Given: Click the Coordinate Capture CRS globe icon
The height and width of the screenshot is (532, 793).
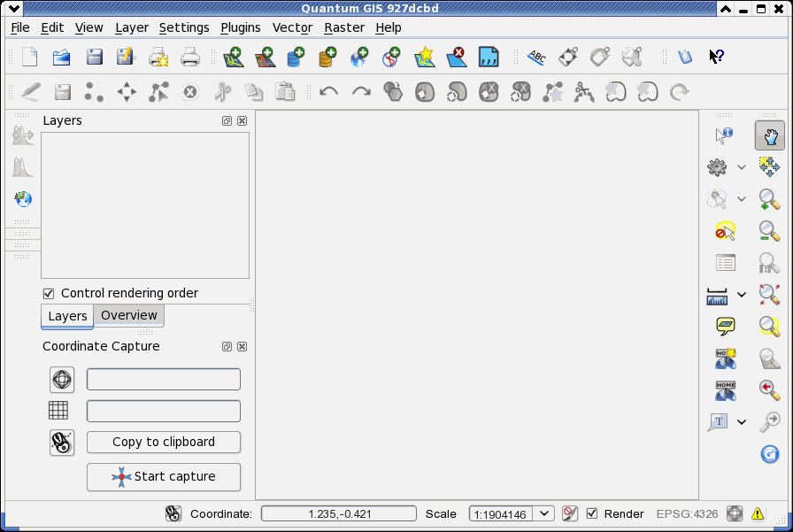Looking at the screenshot, I should pyautogui.click(x=62, y=379).
